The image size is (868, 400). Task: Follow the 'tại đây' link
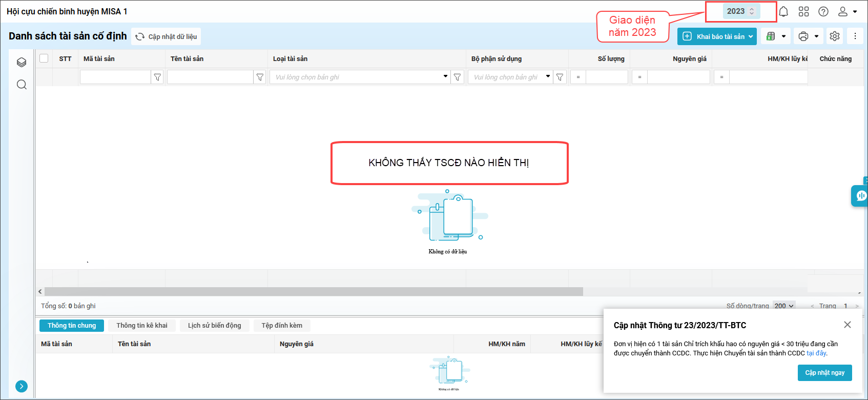(816, 353)
